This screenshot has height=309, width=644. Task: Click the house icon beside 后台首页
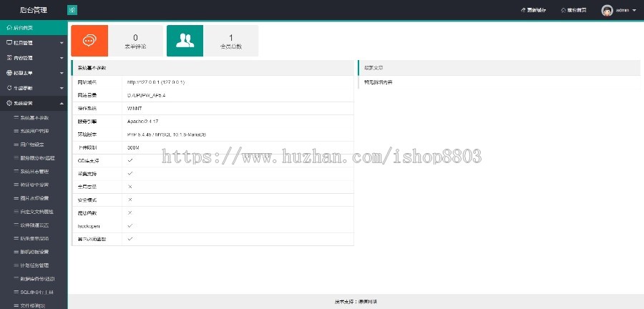point(9,28)
